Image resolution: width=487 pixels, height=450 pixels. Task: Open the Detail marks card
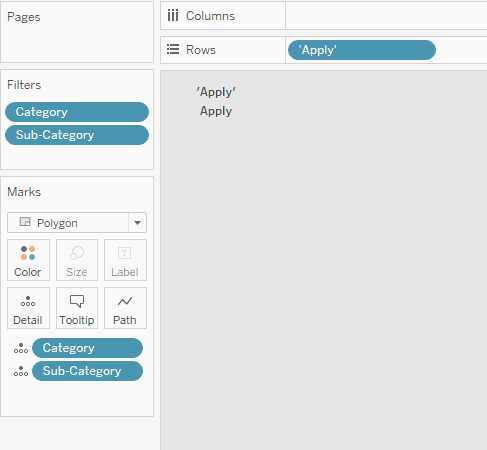coord(28,308)
